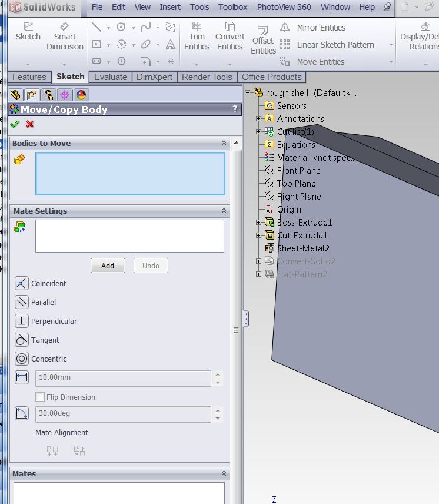Toggle the Angle mate button
This screenshot has height=504, width=439.
(22, 413)
